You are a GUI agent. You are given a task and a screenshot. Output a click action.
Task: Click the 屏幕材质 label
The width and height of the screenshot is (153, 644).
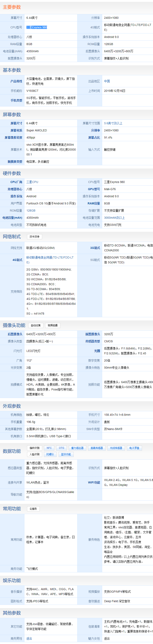click(16, 130)
